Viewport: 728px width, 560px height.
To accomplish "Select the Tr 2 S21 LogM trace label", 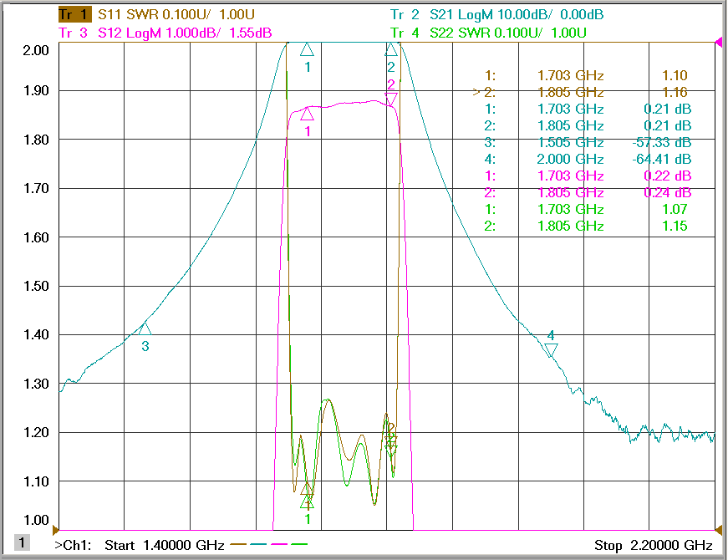I will 496,14.
